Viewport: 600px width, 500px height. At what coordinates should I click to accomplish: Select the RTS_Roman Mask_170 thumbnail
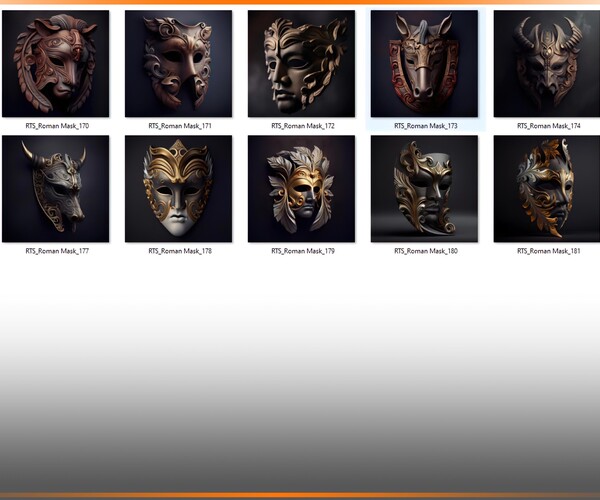tap(55, 64)
